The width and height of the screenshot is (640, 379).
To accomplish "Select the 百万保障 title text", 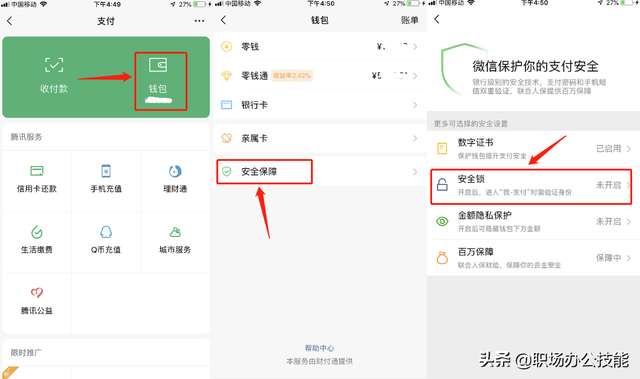I will coord(476,252).
